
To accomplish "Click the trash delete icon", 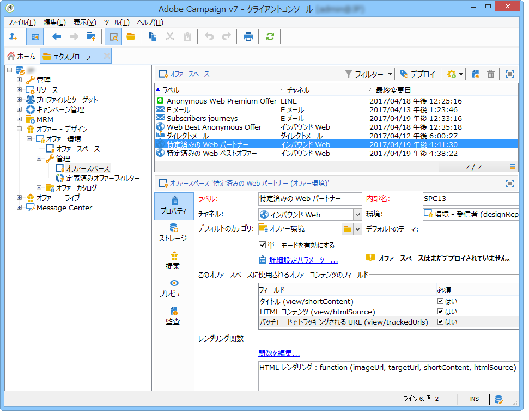I will [x=491, y=74].
